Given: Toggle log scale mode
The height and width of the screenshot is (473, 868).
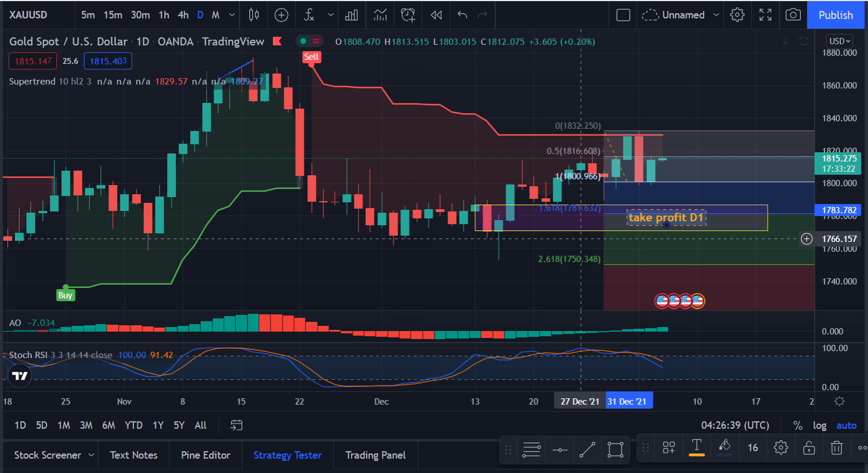Looking at the screenshot, I should 820,425.
